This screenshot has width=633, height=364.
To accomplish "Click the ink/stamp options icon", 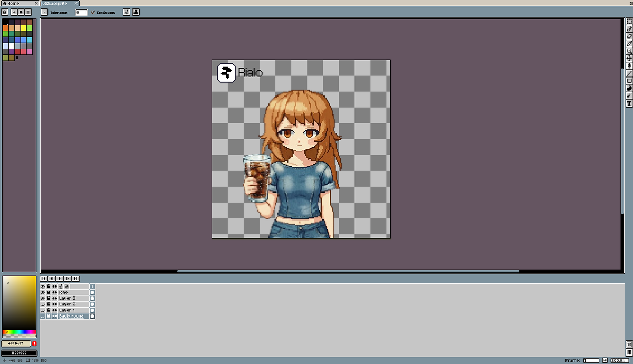I will coord(136,12).
